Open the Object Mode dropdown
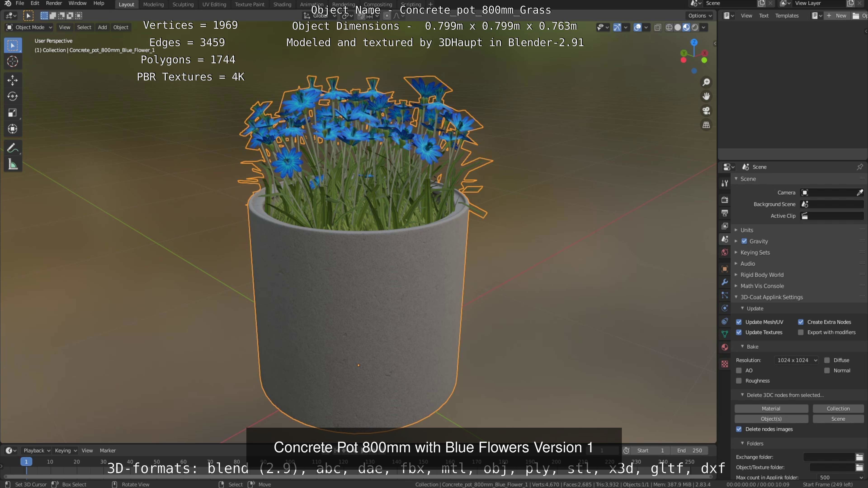 point(29,27)
